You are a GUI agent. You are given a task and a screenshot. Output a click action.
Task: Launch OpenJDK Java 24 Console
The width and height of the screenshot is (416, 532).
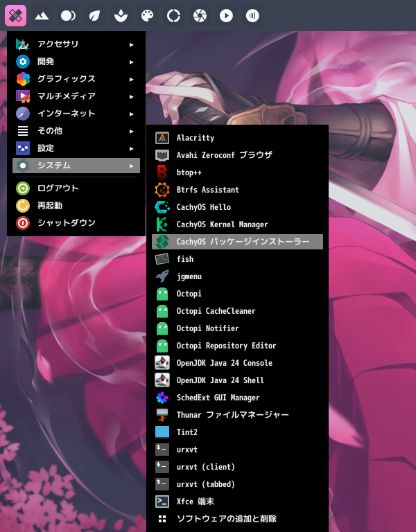[237, 363]
